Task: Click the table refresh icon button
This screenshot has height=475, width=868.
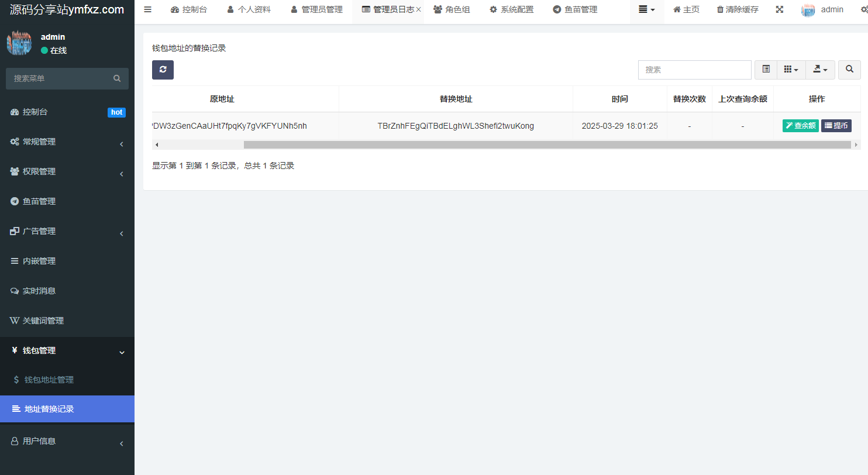Action: (163, 70)
